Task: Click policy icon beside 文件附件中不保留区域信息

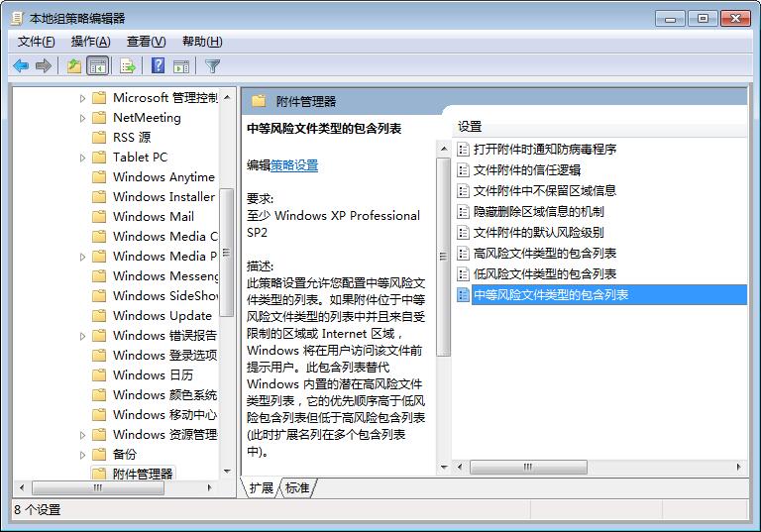Action: point(463,191)
